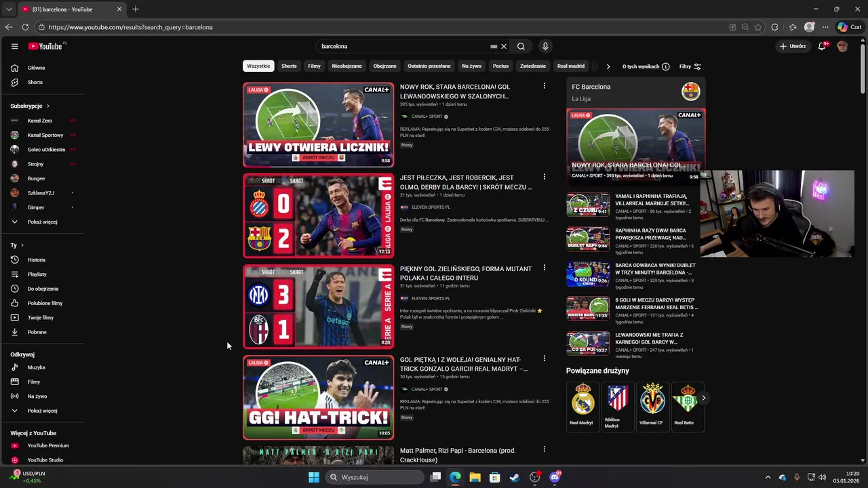
Task: Select the Nieobejrzane filter chip
Action: tap(347, 66)
